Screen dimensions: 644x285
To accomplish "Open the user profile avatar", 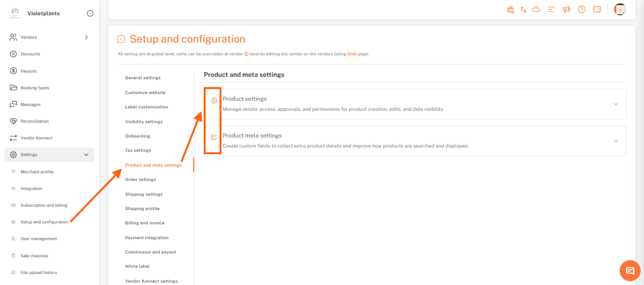I will click(x=620, y=10).
